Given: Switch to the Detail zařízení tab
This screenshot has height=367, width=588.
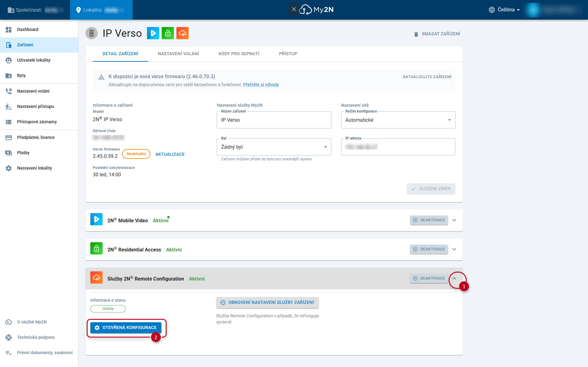Looking at the screenshot, I should tap(120, 54).
